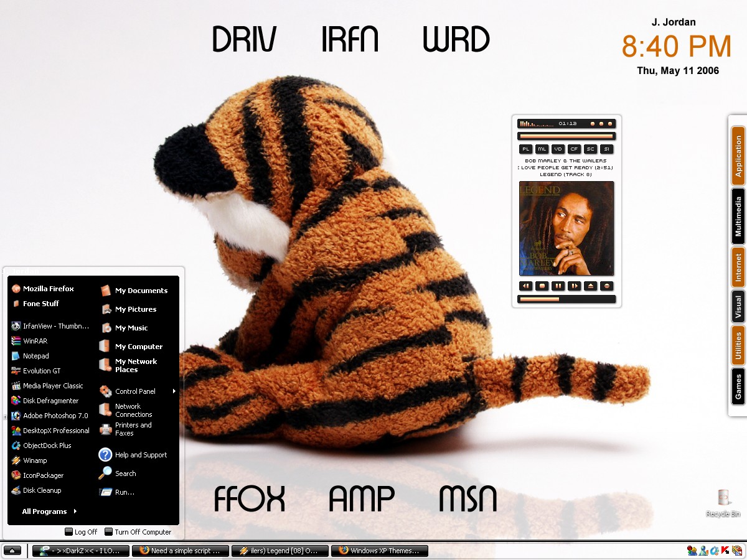This screenshot has width=747, height=560.
Task: Skip to the previous track
Action: [x=526, y=286]
